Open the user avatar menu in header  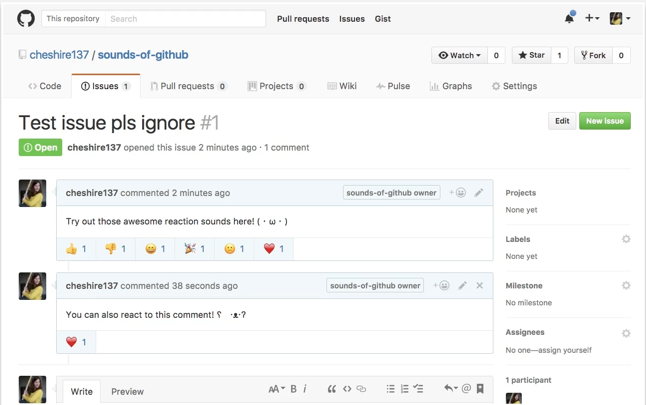(x=620, y=18)
